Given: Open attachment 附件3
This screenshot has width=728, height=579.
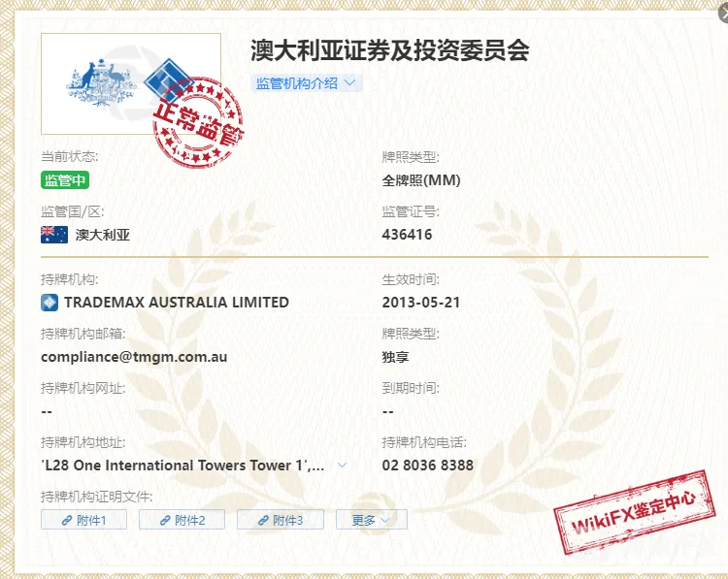Looking at the screenshot, I should click(x=281, y=520).
